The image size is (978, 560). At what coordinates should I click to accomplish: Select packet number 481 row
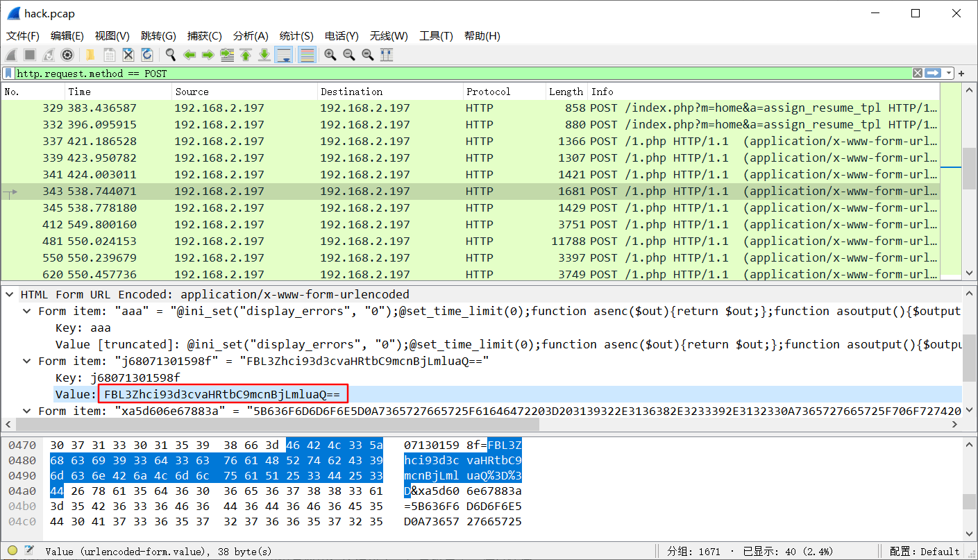pos(471,241)
